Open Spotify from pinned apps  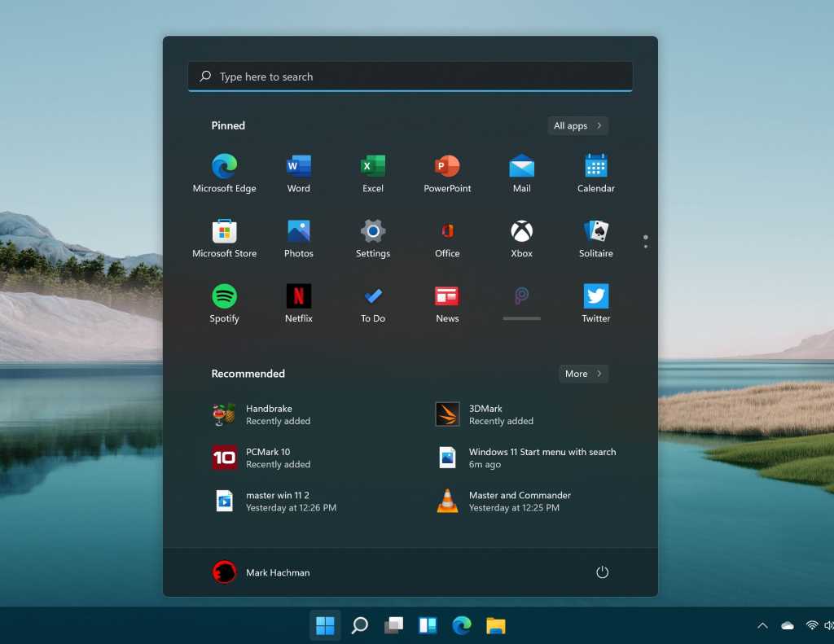(x=224, y=303)
